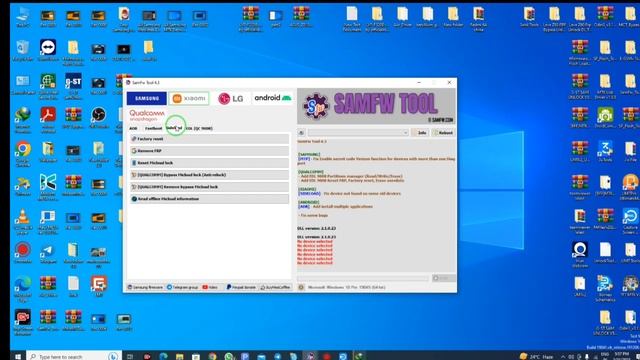Click Reset Micloud lock button
Viewport: 640px width, 360px height.
pos(209,163)
